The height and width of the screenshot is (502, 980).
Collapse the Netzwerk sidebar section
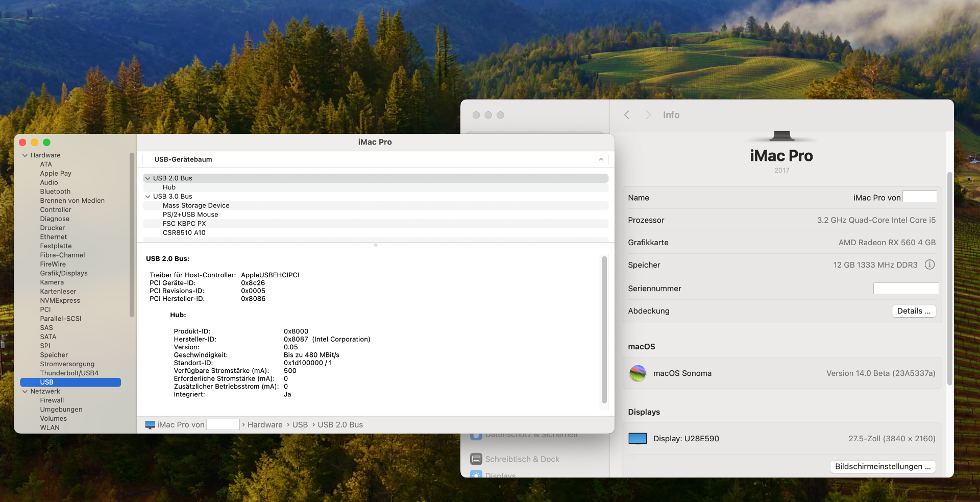coord(25,392)
